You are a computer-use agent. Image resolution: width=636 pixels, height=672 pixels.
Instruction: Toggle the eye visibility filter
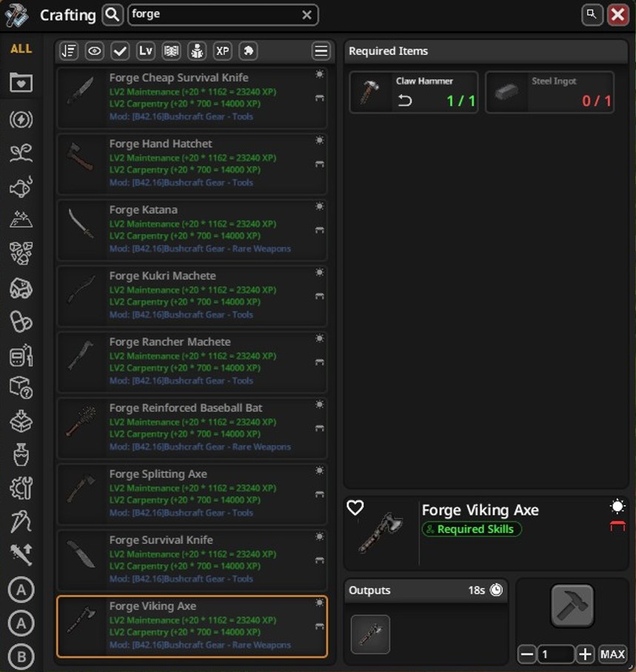[94, 51]
